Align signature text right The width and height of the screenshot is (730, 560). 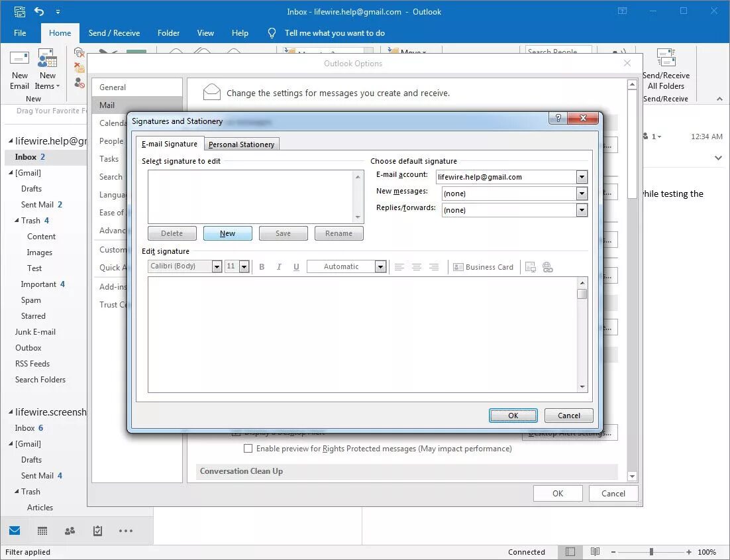pos(434,267)
